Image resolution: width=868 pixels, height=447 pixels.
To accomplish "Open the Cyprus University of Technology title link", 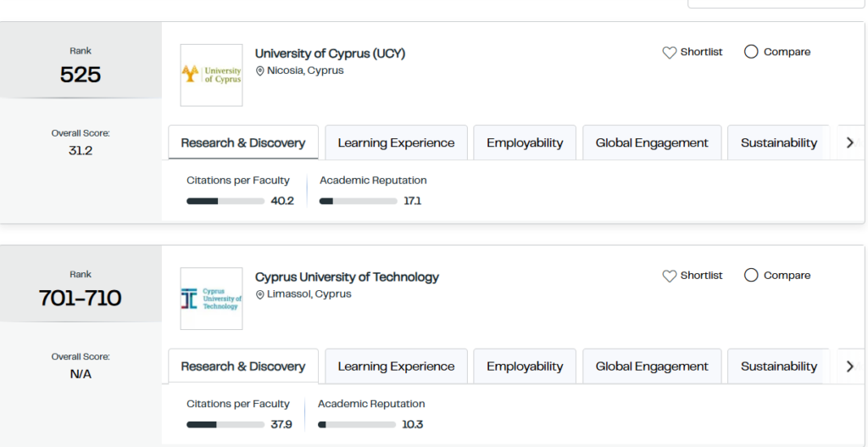I will pyautogui.click(x=347, y=277).
